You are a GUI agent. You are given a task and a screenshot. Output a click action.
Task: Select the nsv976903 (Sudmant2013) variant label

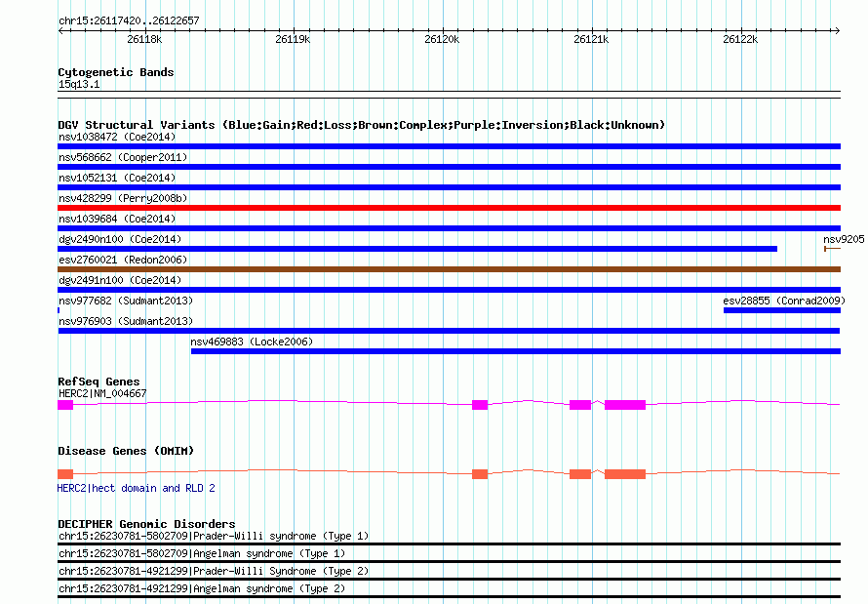[x=126, y=321]
